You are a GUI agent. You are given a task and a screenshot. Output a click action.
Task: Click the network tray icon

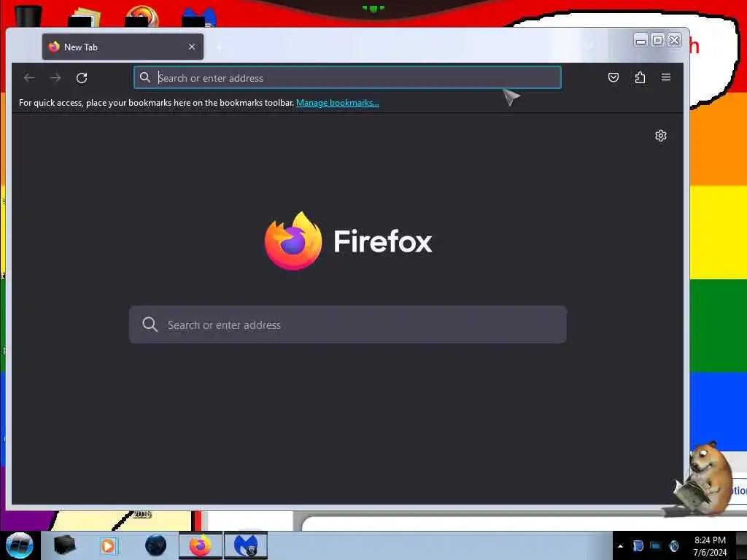656,545
